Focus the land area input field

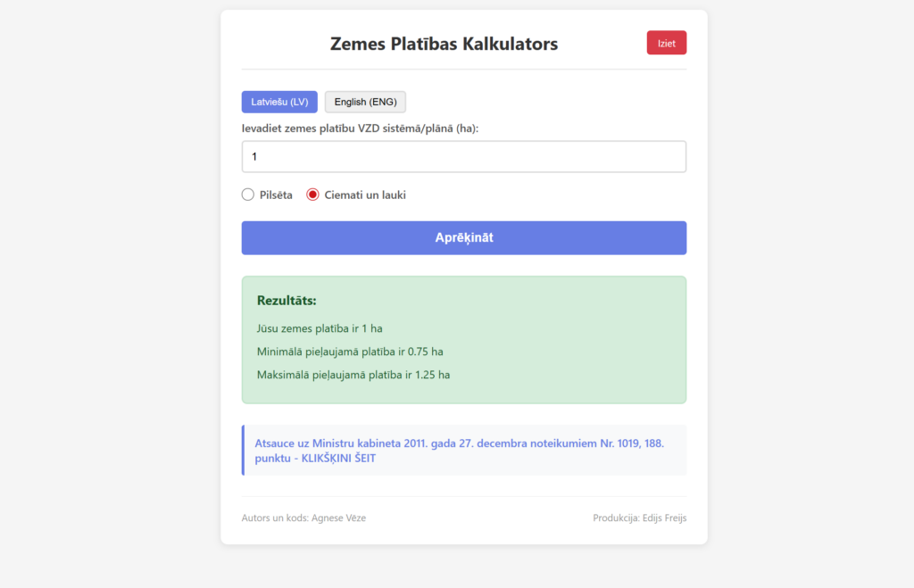463,156
